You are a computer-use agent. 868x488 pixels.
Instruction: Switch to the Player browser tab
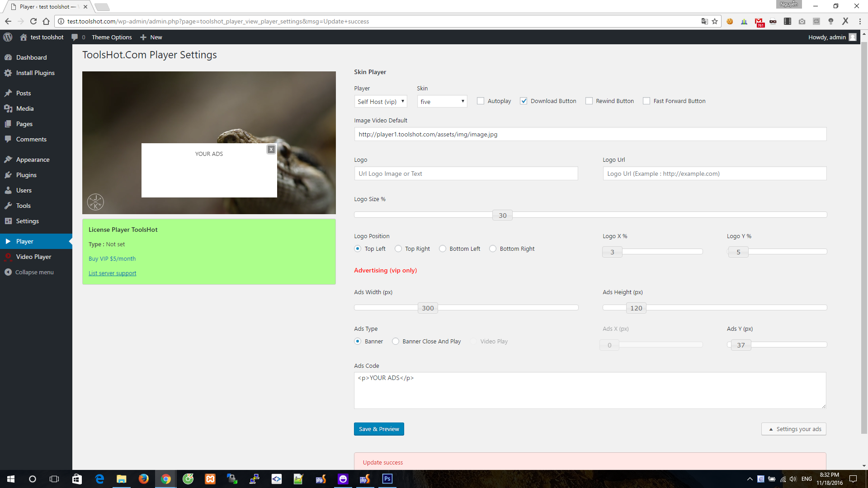(47, 7)
